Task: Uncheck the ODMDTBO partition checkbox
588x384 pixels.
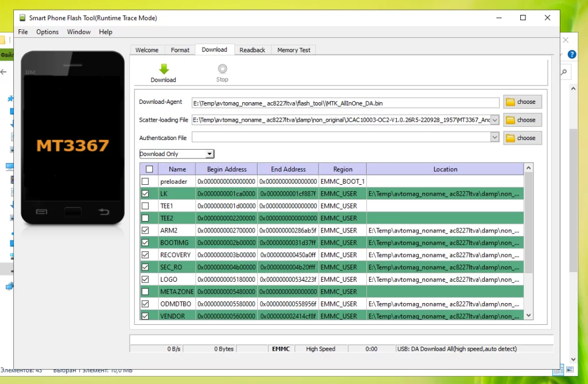Action: 145,304
